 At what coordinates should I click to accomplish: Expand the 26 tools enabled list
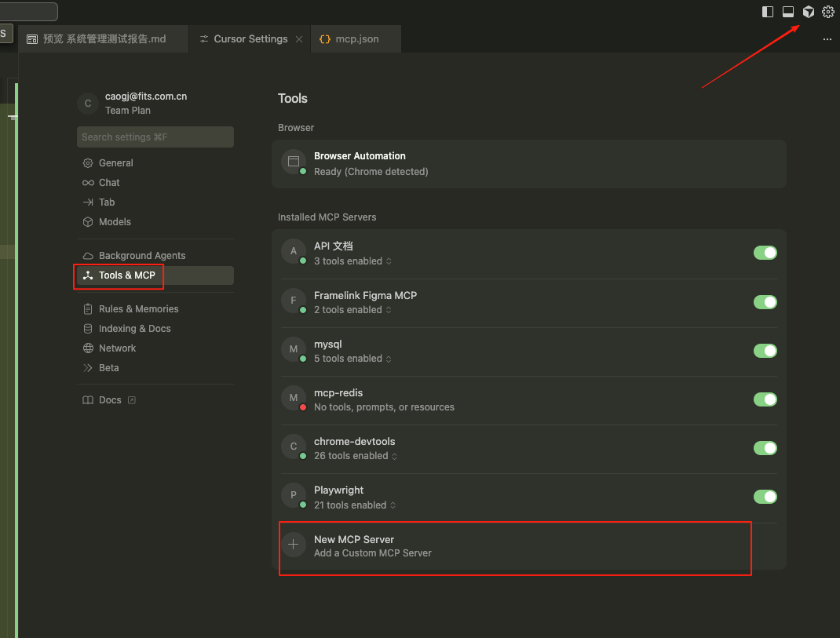click(x=356, y=456)
